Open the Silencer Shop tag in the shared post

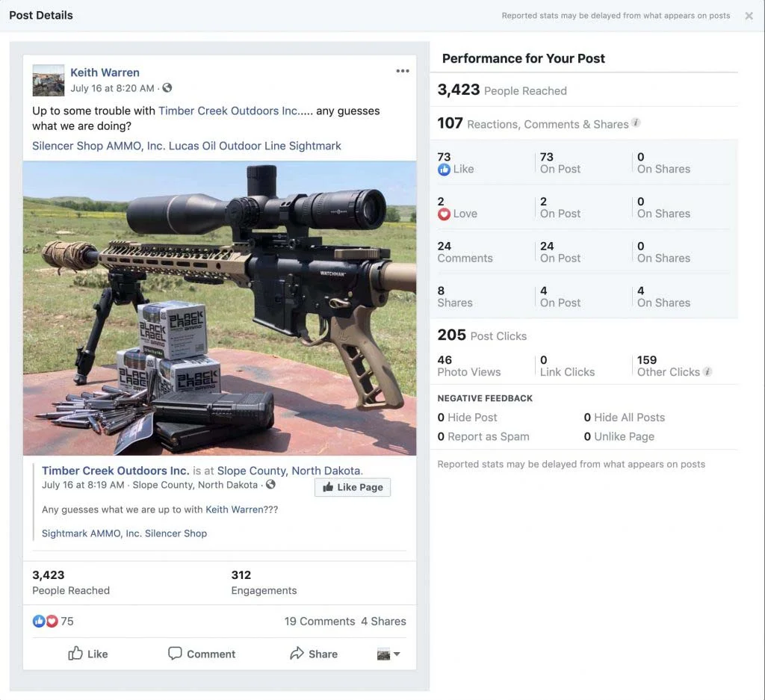176,533
